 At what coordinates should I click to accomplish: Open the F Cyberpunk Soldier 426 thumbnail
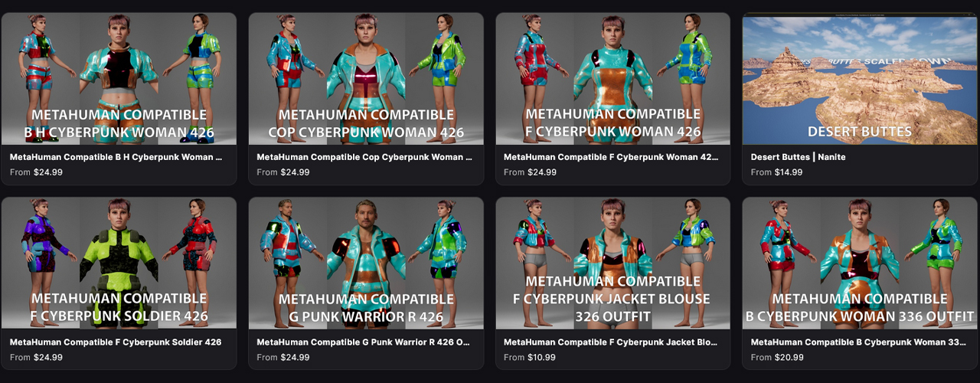pos(119,264)
